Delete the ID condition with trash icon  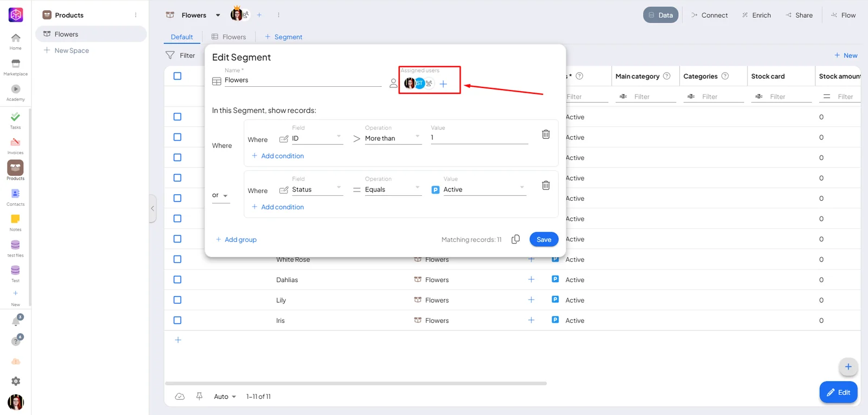[546, 134]
